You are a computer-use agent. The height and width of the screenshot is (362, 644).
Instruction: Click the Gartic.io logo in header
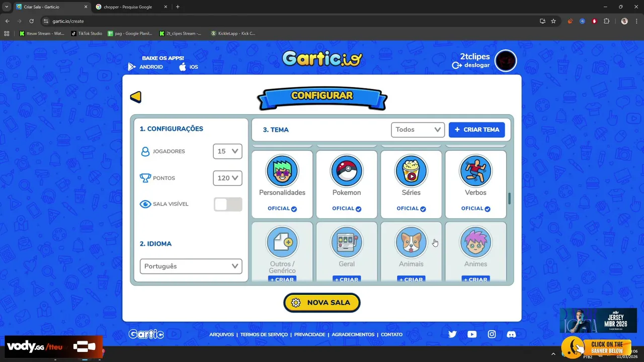click(322, 59)
